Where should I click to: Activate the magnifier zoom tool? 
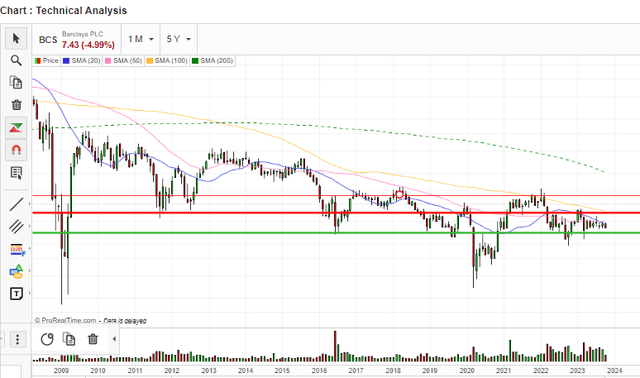coord(16,60)
